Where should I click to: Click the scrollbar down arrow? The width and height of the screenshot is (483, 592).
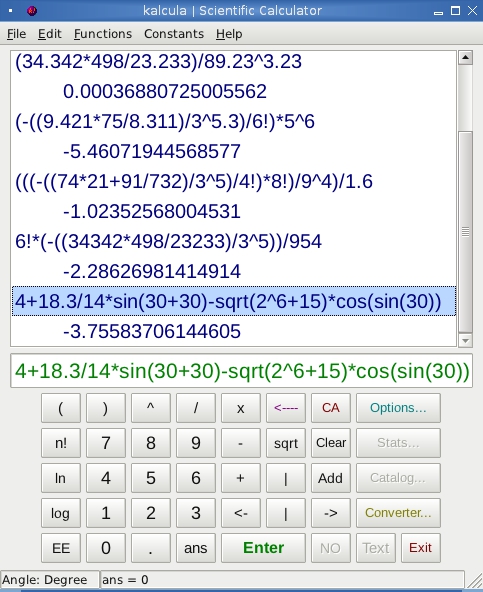point(465,341)
